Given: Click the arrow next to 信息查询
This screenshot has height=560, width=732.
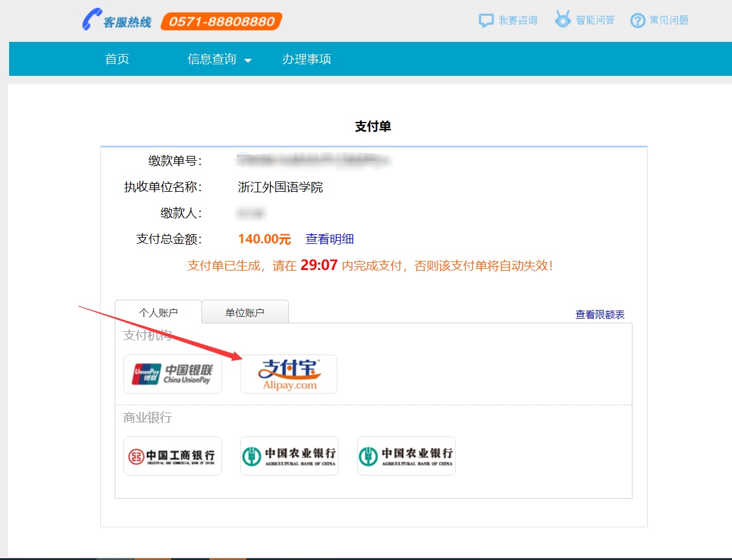Looking at the screenshot, I should (x=248, y=60).
